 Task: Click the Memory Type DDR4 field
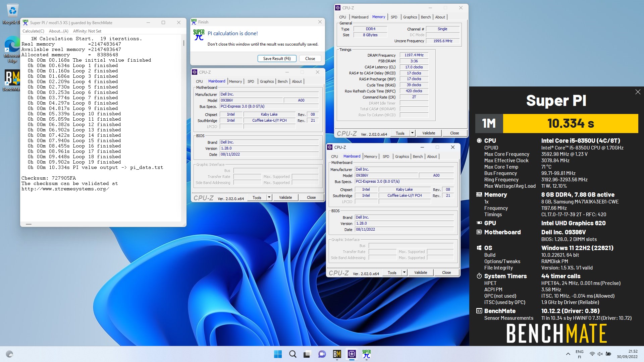370,29
